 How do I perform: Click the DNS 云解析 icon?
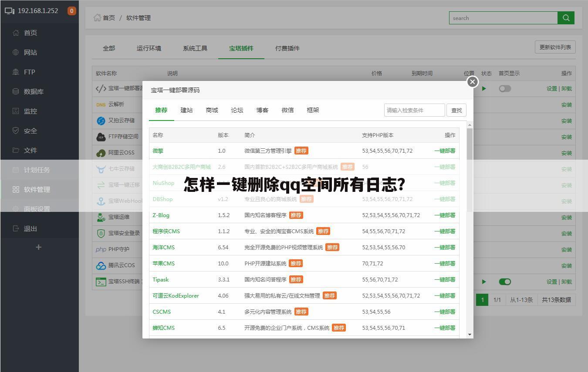[x=101, y=105]
